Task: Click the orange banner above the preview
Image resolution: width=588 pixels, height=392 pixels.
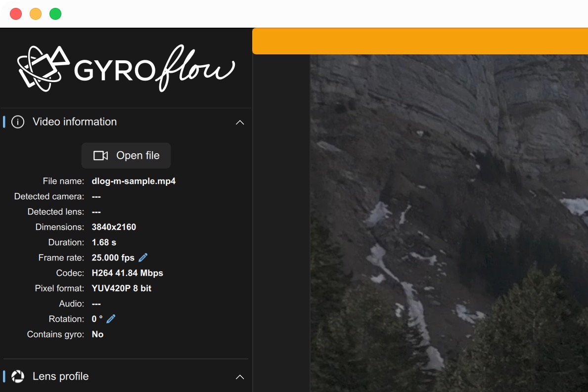Action: tap(420, 41)
